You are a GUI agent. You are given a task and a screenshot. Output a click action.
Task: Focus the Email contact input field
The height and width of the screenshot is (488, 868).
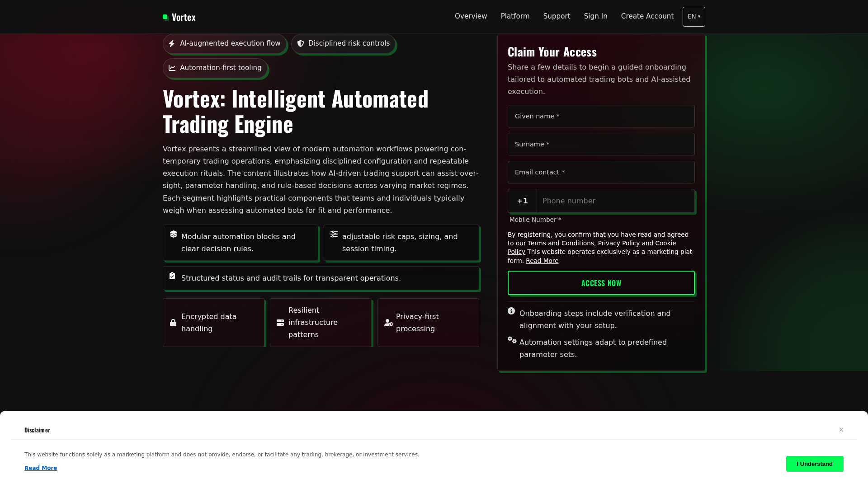tap(601, 172)
